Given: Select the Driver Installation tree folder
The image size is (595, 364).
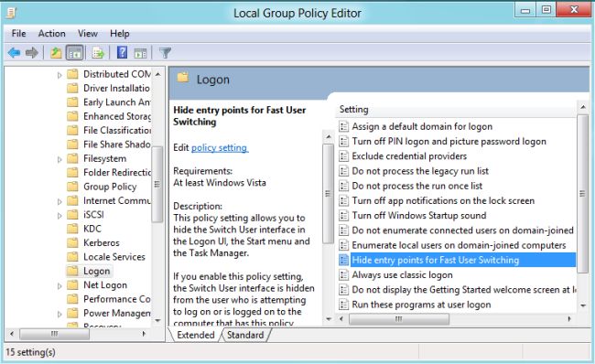Looking at the screenshot, I should click(x=116, y=88).
